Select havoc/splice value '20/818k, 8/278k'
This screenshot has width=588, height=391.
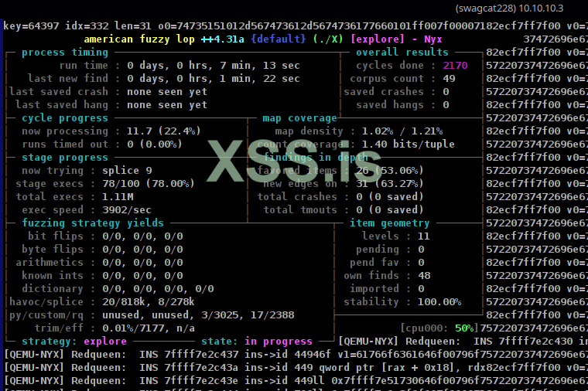pos(149,302)
